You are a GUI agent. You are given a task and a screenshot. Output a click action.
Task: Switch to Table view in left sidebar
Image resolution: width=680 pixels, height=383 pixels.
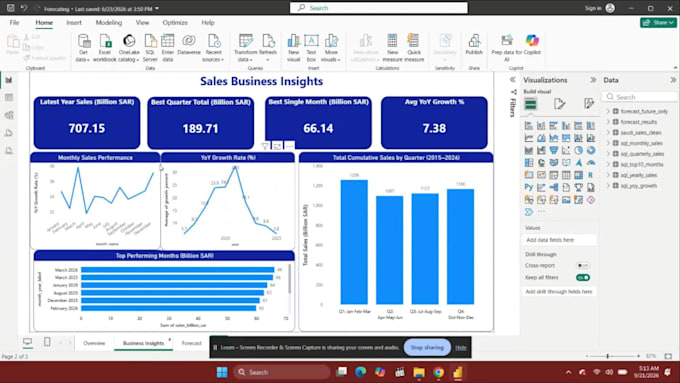tap(9, 98)
